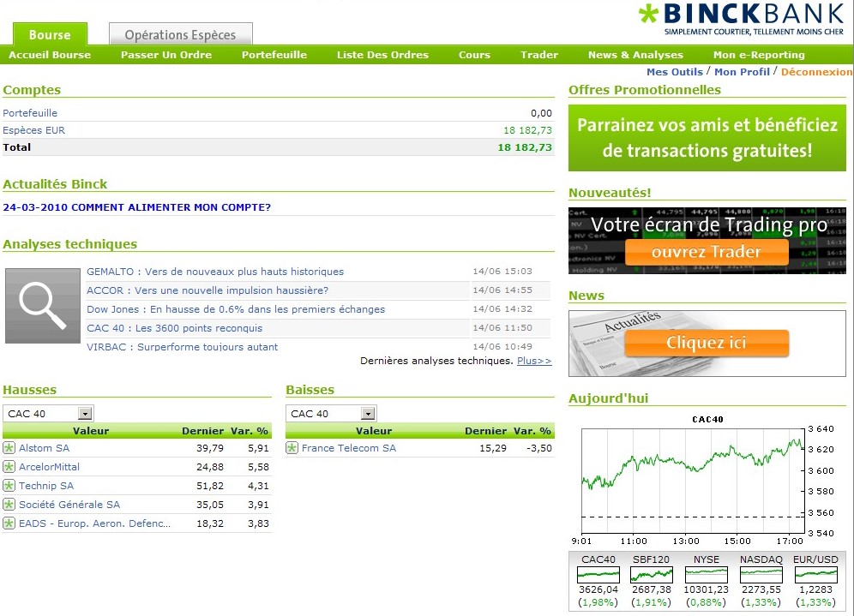Click the magnifying glass analysis image
This screenshot has width=854, height=616.
coord(43,306)
